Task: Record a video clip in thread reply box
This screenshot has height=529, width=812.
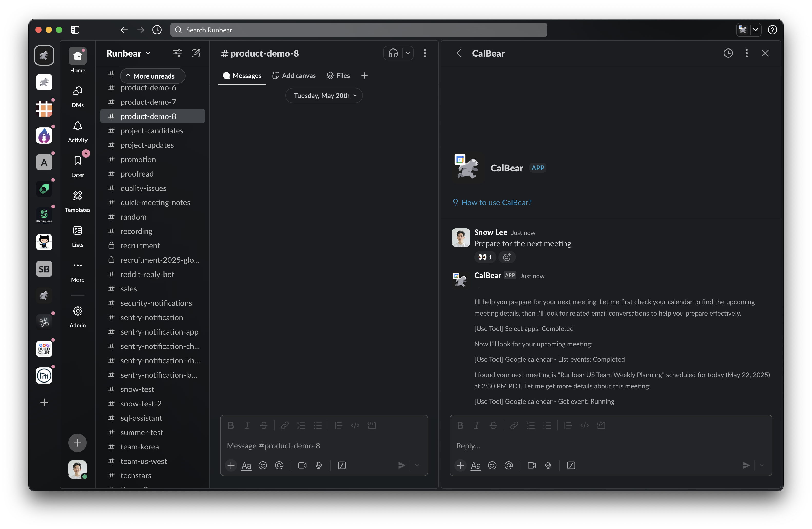Action: coord(531,465)
